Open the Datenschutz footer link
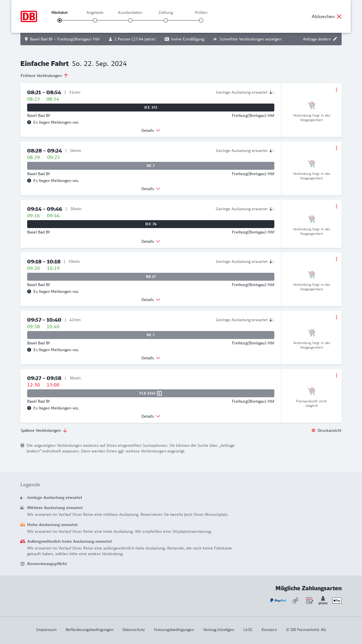Viewport: 362px width, 644px height. pos(133,630)
